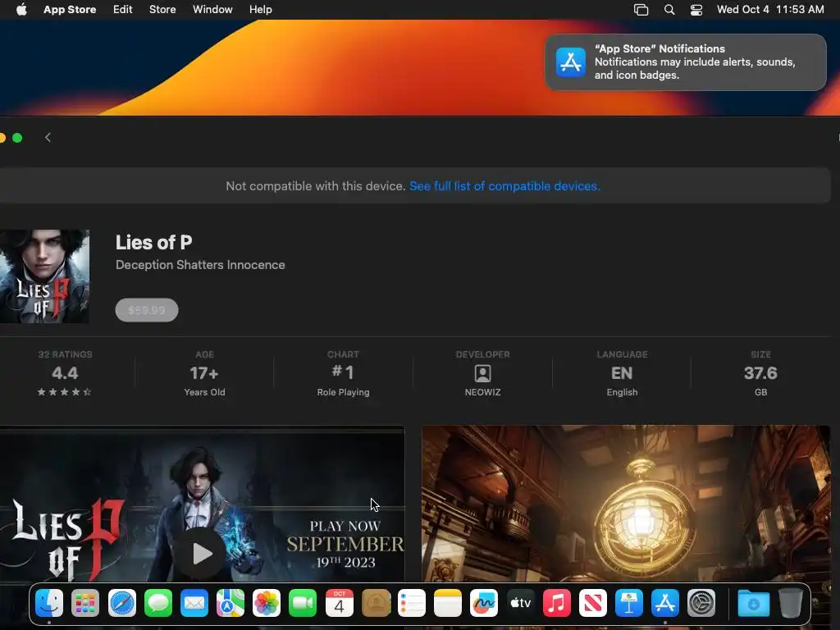Open Photos from the Dock

[x=267, y=603]
